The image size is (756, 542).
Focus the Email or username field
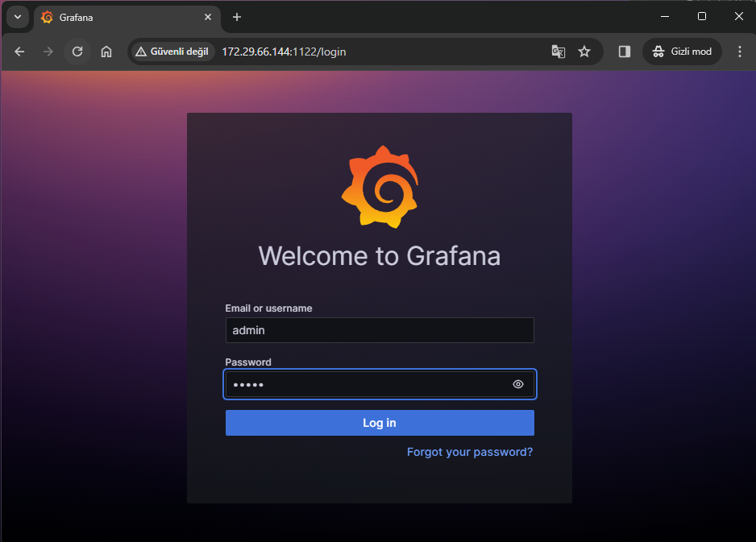(x=380, y=330)
